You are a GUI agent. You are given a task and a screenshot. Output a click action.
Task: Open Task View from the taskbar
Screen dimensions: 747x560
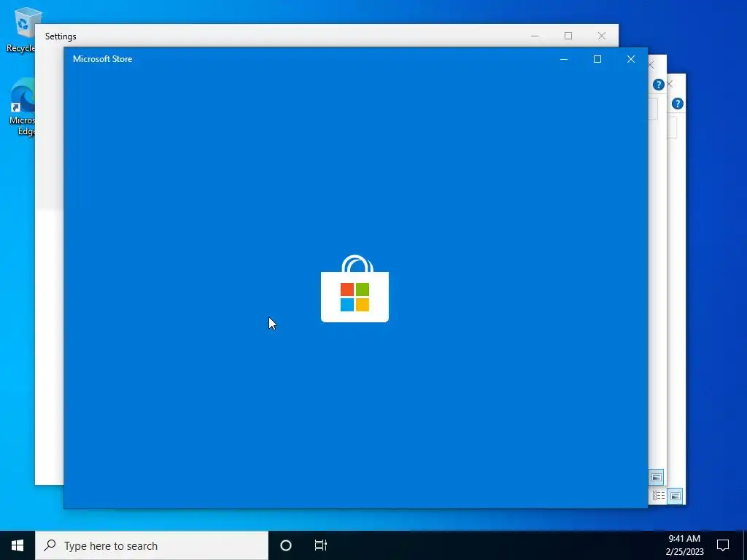[321, 545]
